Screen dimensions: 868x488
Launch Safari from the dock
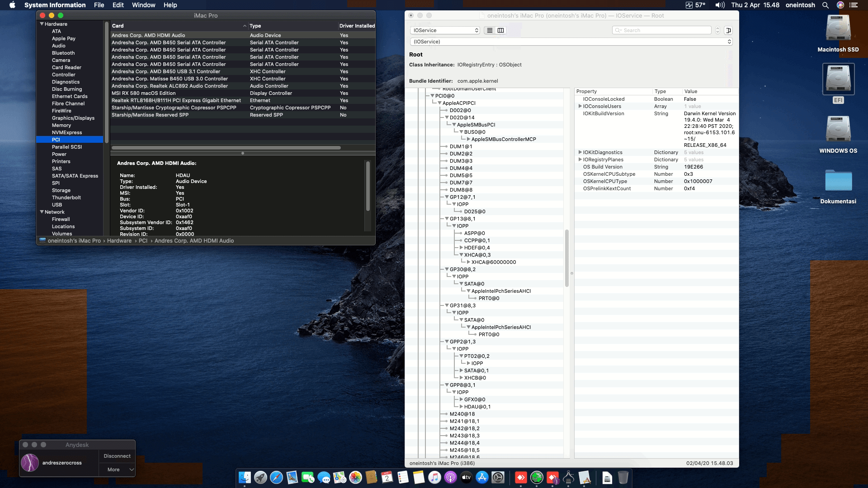point(276,478)
